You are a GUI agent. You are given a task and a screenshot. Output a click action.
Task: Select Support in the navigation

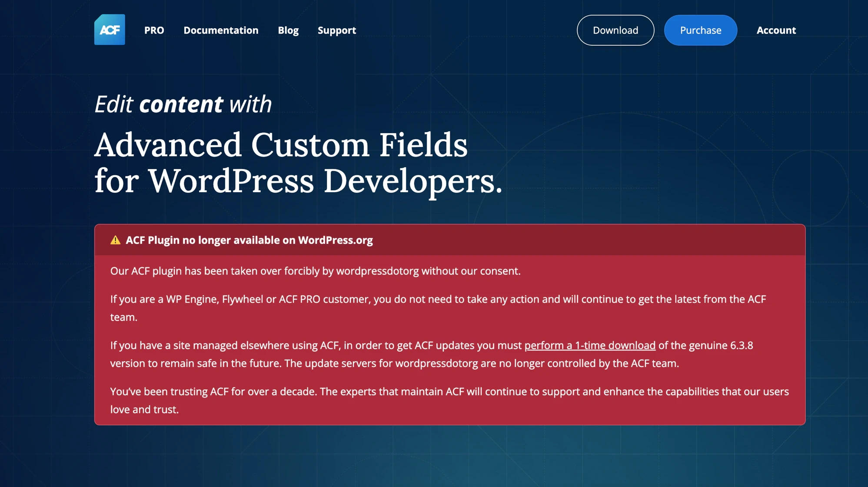[336, 30]
